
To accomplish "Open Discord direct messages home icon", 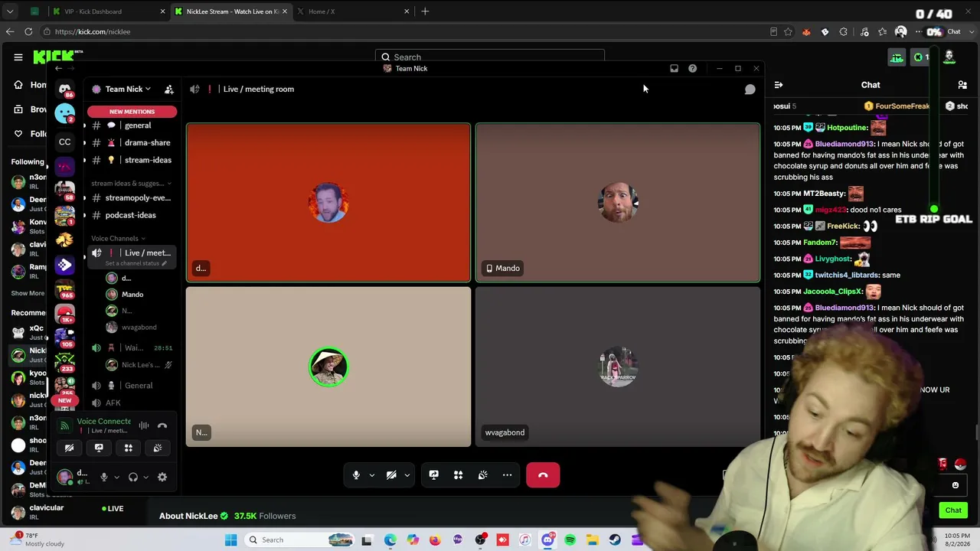I will [x=65, y=89].
